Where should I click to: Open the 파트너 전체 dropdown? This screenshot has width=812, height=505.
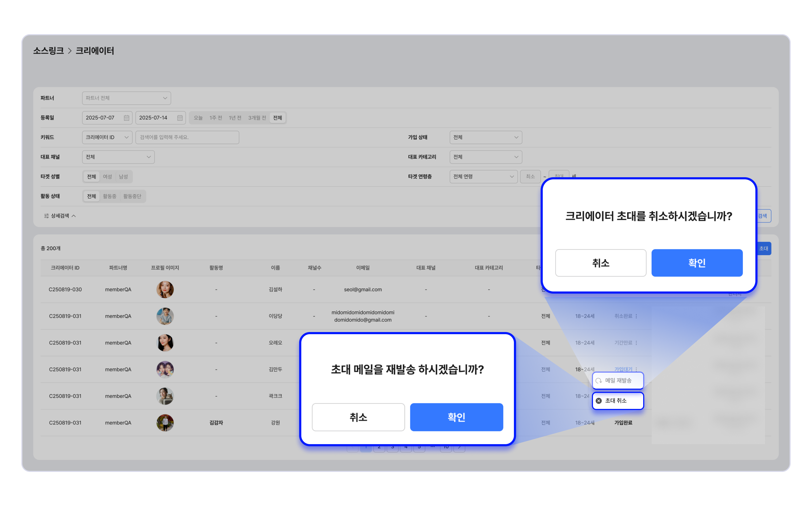click(127, 98)
